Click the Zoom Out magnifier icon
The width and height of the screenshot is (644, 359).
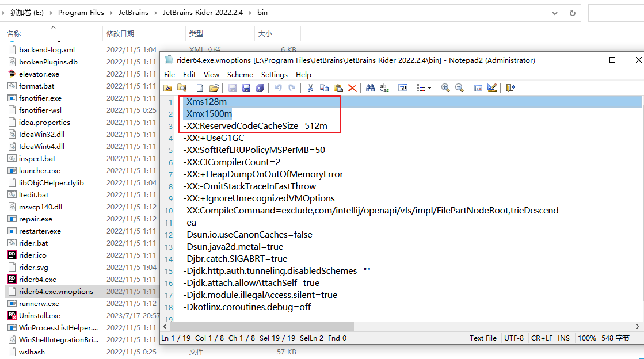(459, 88)
